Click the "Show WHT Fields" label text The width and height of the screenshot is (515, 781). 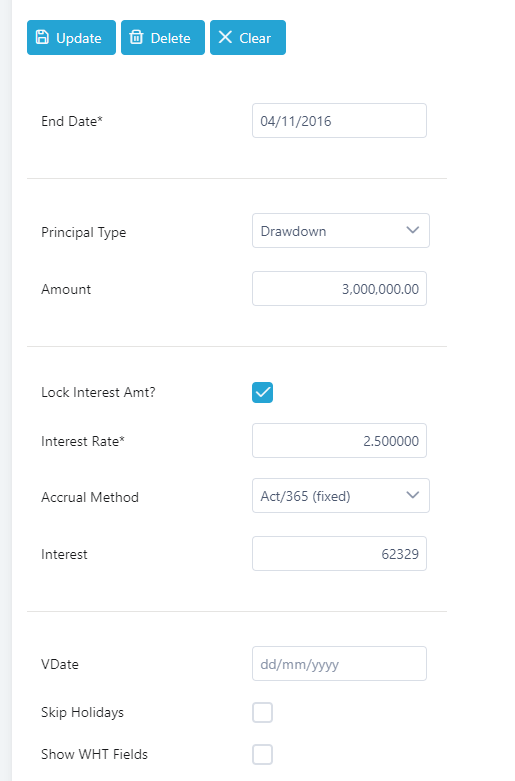95,755
